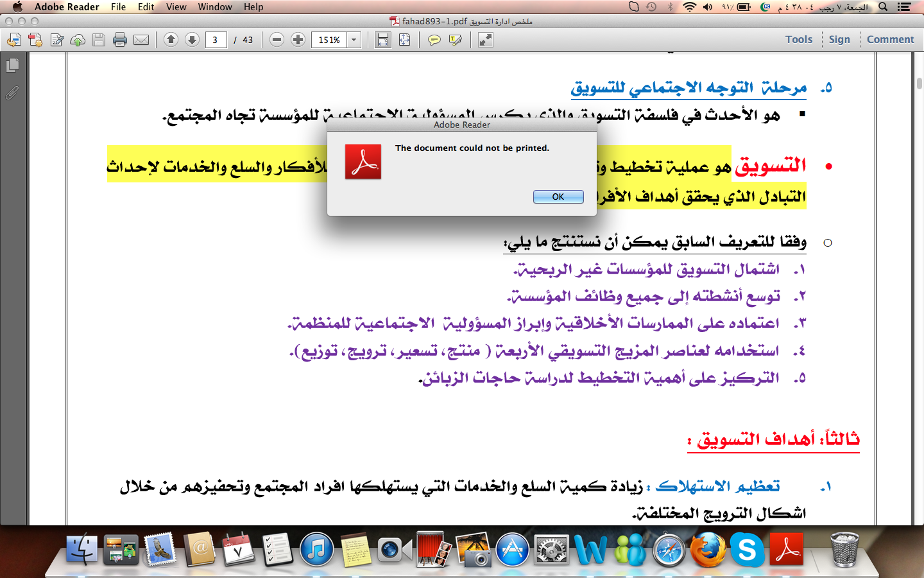
Task: Open the File menu
Action: click(118, 7)
